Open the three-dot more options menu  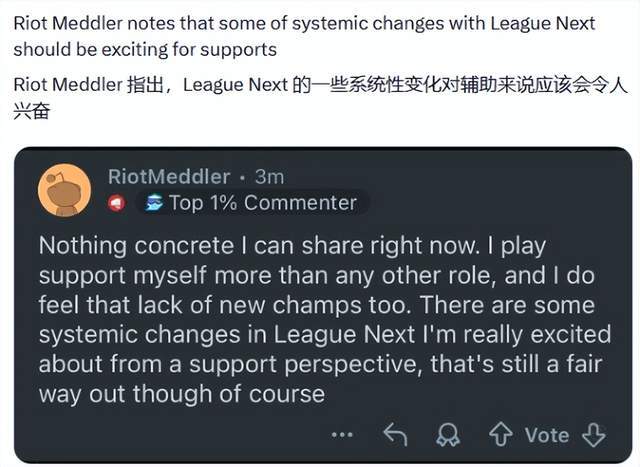coord(343,435)
